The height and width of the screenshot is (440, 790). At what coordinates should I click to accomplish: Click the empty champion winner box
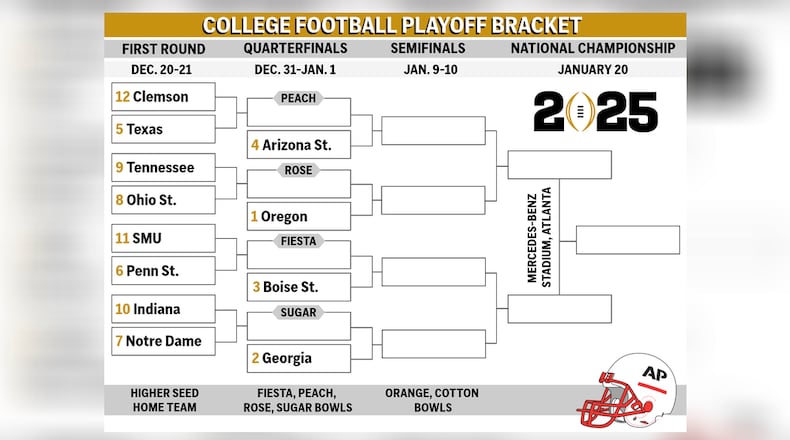click(x=627, y=240)
